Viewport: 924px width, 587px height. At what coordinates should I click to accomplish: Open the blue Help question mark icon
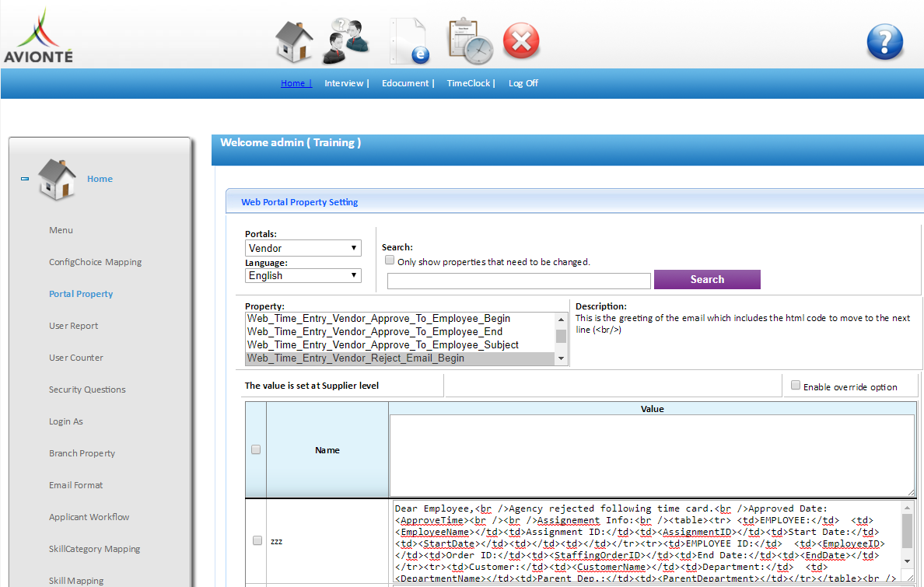tap(885, 42)
